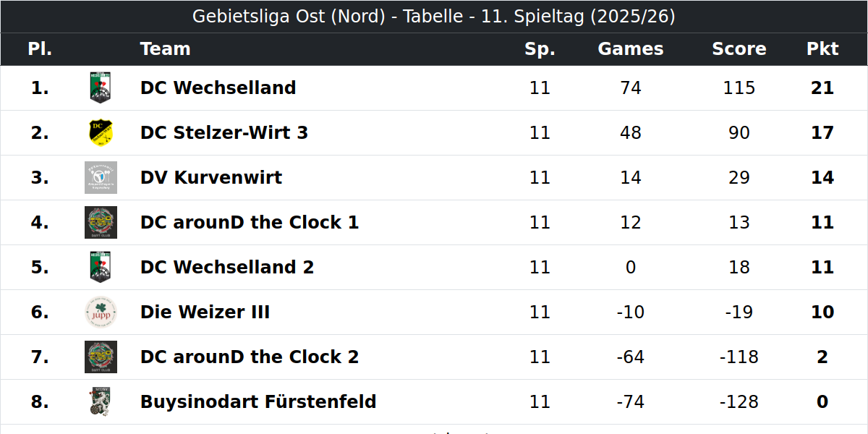Click the Sp. column header

(540, 49)
